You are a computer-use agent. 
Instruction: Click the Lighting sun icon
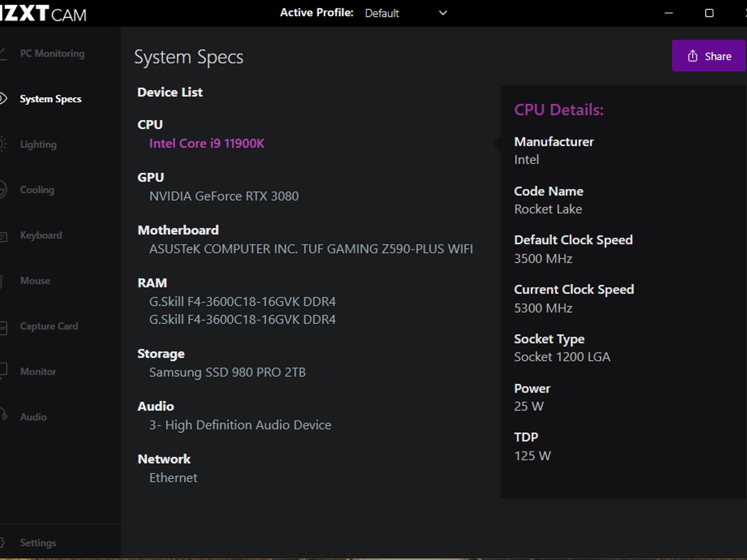(x=3, y=144)
